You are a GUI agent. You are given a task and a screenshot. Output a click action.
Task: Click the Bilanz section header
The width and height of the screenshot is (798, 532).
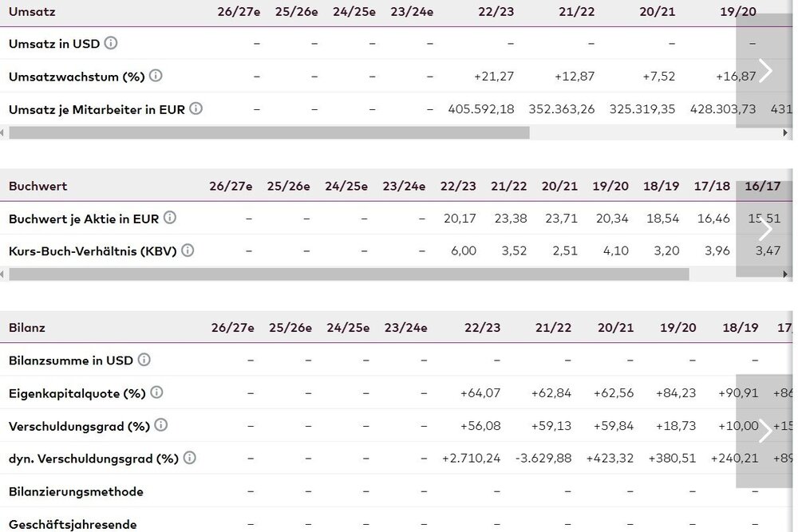[x=27, y=327]
